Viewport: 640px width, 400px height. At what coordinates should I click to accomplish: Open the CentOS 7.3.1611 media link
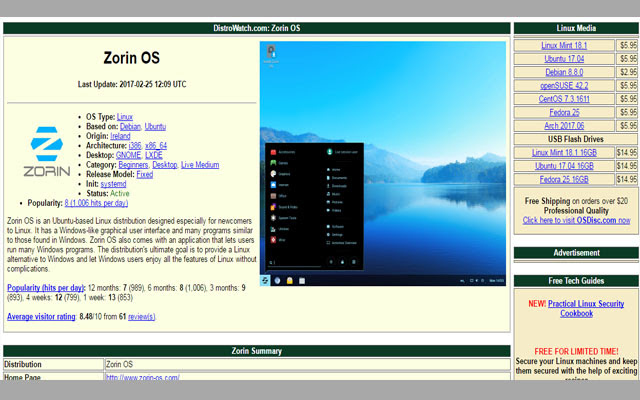point(564,99)
